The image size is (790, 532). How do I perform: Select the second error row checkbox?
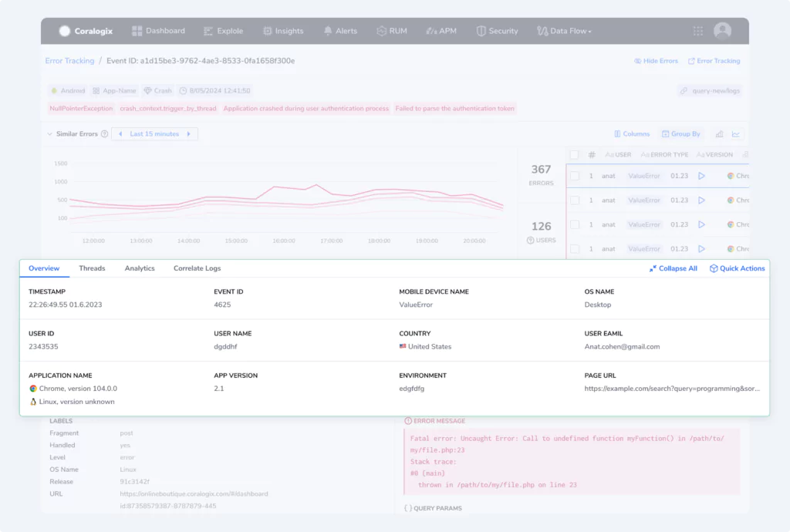point(574,200)
